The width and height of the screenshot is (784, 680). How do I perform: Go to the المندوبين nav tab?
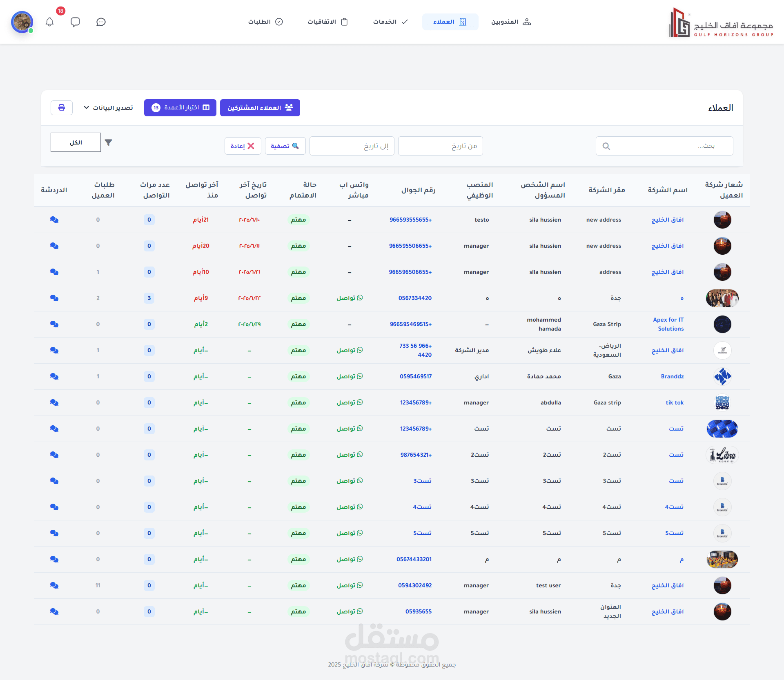[x=510, y=22]
